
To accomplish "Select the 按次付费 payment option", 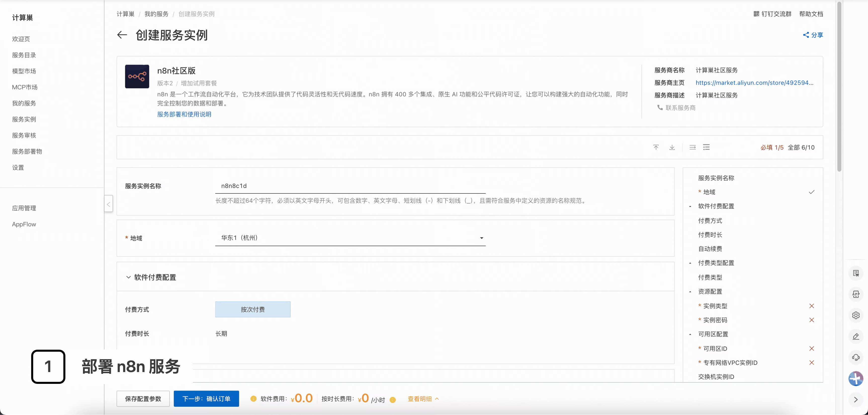I will click(253, 309).
